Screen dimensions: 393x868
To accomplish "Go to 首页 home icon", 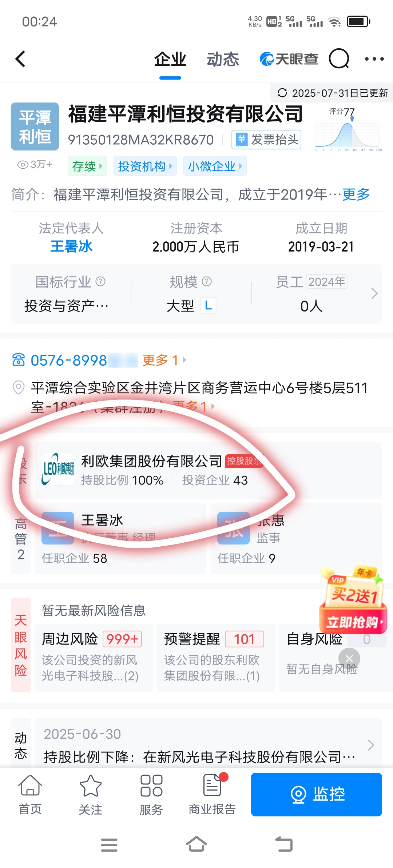I will pos(30,795).
